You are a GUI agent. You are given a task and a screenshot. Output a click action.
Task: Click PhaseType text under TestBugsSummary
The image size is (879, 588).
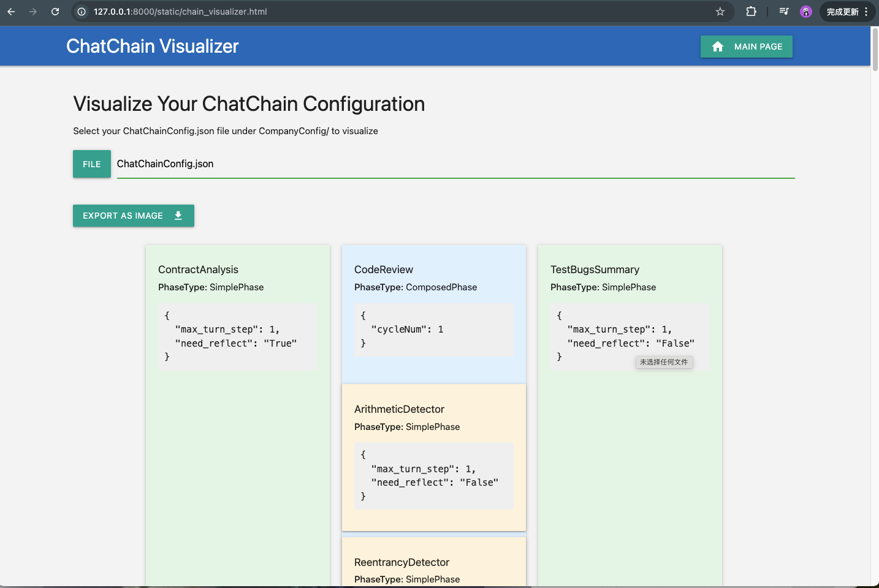tap(603, 287)
